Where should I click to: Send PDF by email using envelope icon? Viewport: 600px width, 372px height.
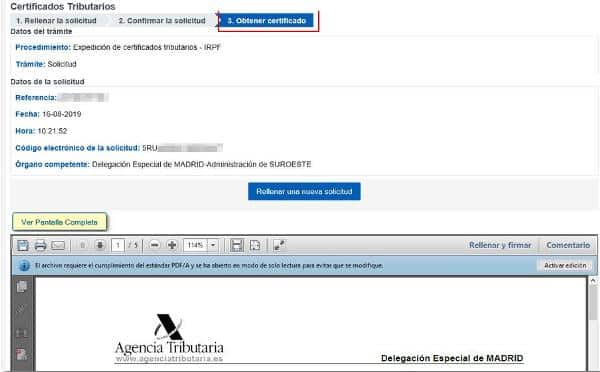click(x=58, y=245)
